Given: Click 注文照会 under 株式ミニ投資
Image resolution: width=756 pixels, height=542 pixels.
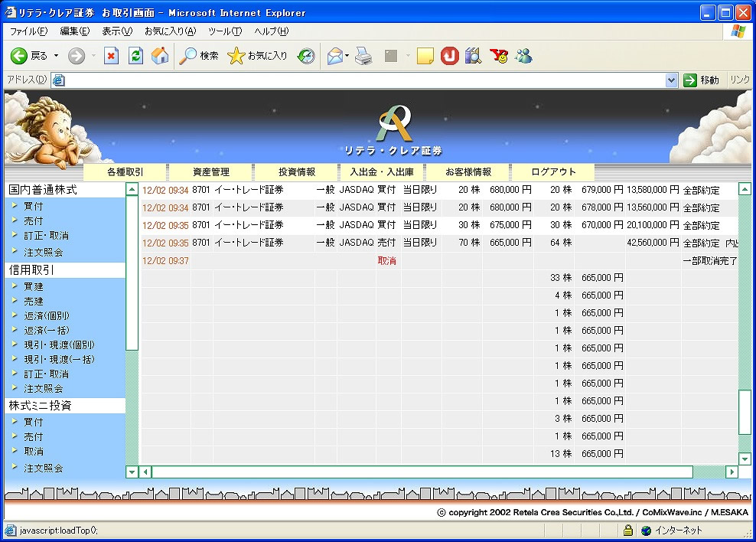Looking at the screenshot, I should (x=44, y=469).
